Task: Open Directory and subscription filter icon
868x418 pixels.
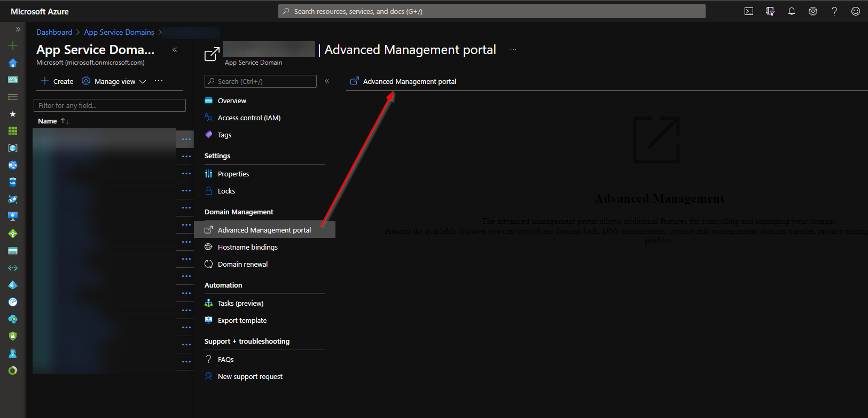Action: pos(770,11)
